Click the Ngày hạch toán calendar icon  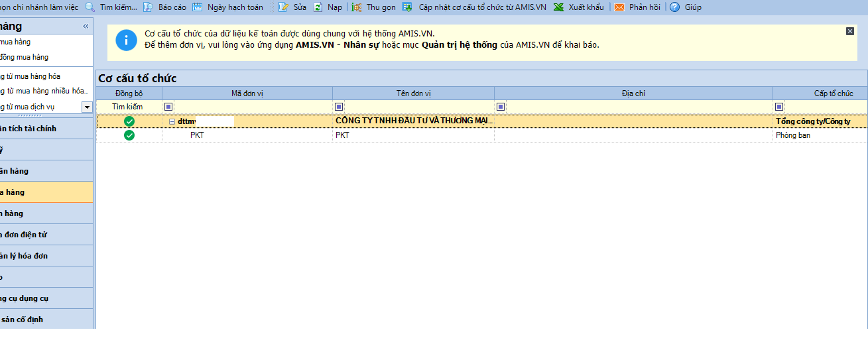pos(197,7)
